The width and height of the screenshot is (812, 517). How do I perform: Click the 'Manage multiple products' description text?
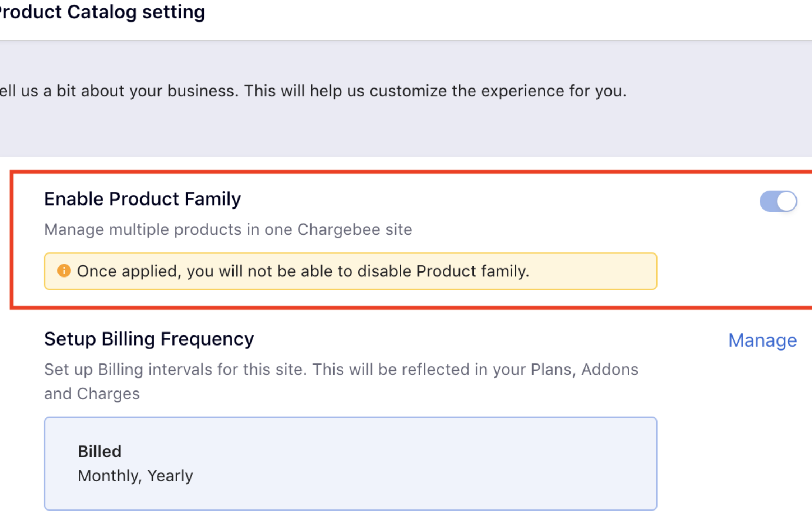(228, 229)
